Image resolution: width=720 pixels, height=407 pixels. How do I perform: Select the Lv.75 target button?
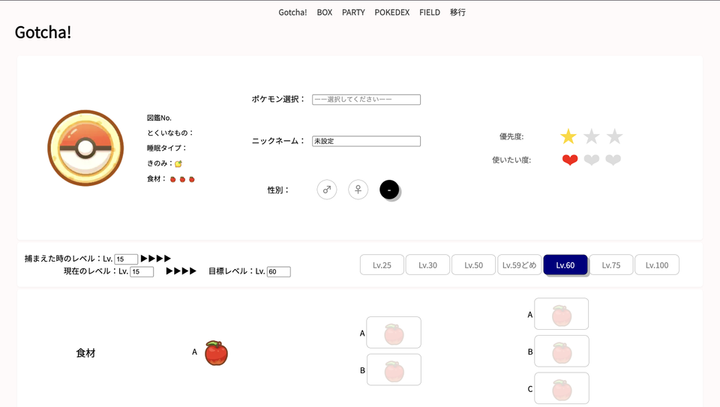611,265
